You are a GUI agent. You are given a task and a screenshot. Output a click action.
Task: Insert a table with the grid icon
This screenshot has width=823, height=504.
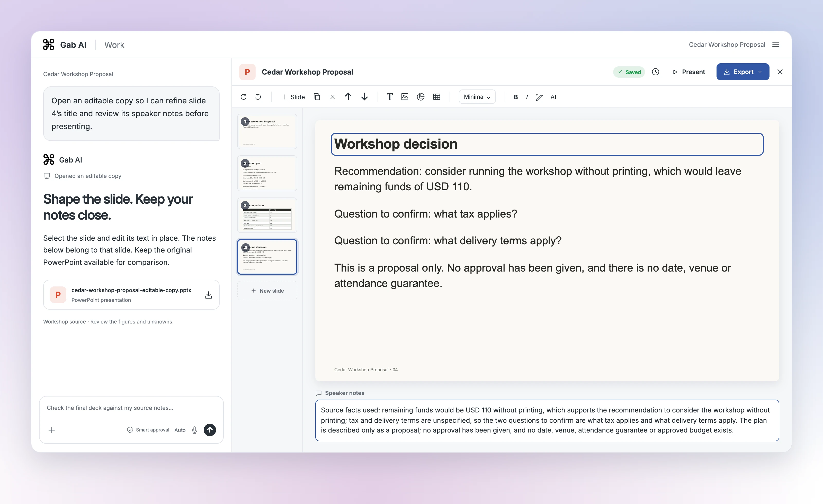[x=436, y=97]
